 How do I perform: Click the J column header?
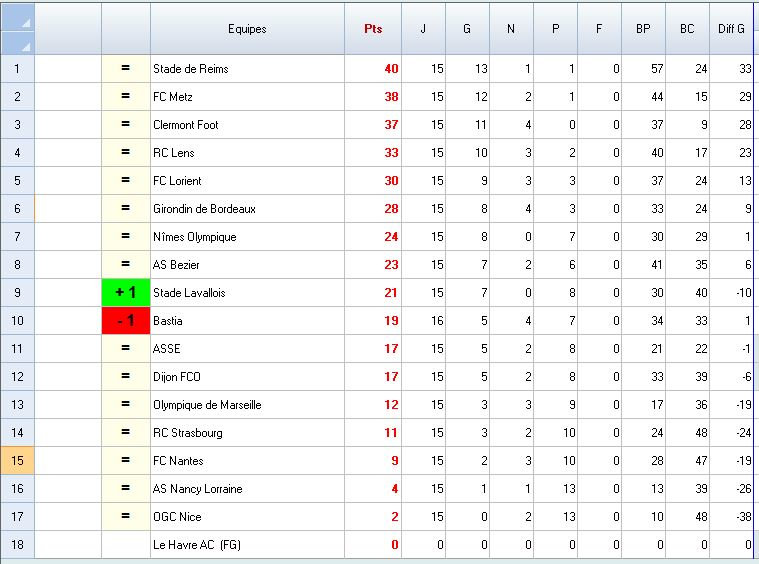click(x=423, y=29)
